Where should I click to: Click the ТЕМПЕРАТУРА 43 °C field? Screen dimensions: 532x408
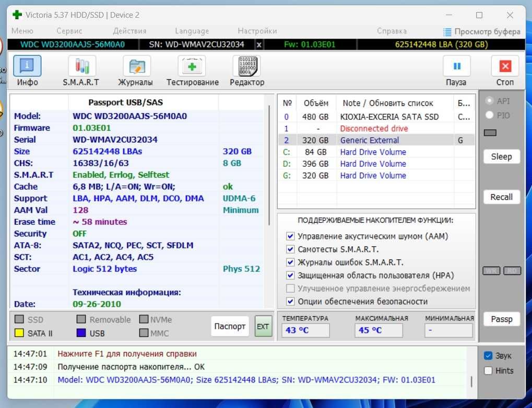305,330
